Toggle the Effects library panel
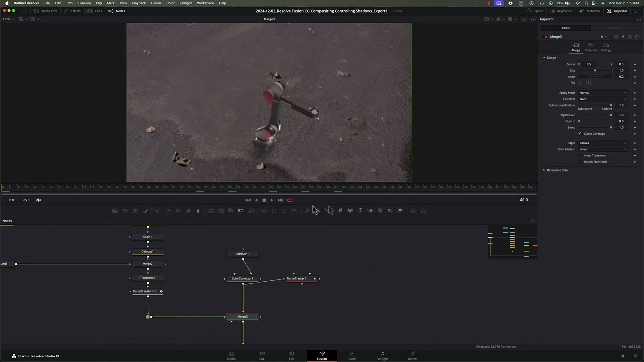The width and height of the screenshot is (644, 362). tap(72, 11)
